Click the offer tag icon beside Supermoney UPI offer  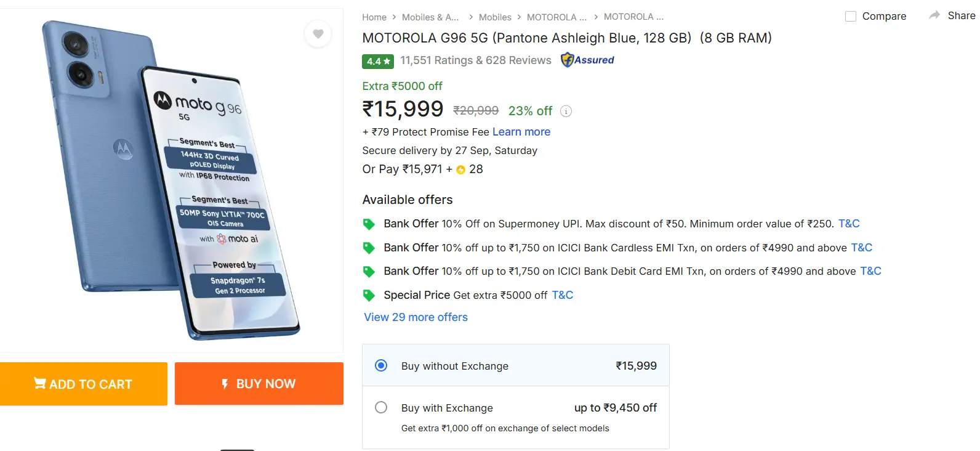click(x=369, y=223)
